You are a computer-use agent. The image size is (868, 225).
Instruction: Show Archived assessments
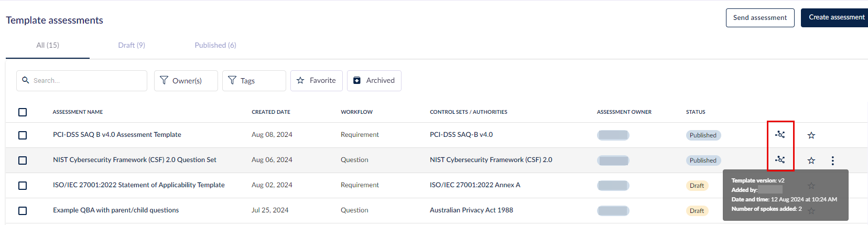(x=374, y=81)
